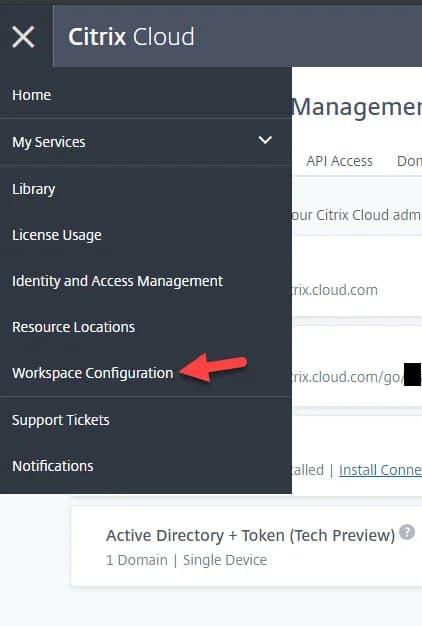Open Identity and Access Management

[x=117, y=281]
